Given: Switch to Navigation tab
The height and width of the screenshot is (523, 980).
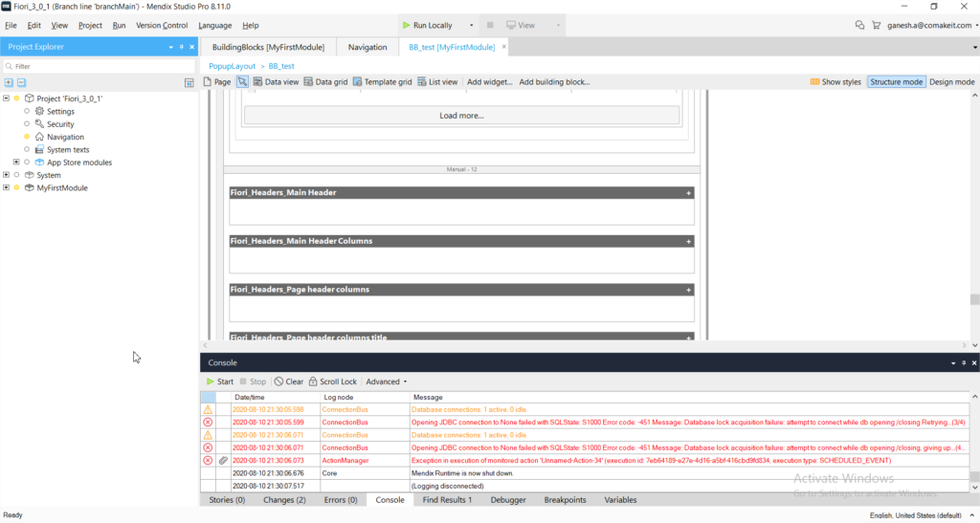Looking at the screenshot, I should pos(367,47).
